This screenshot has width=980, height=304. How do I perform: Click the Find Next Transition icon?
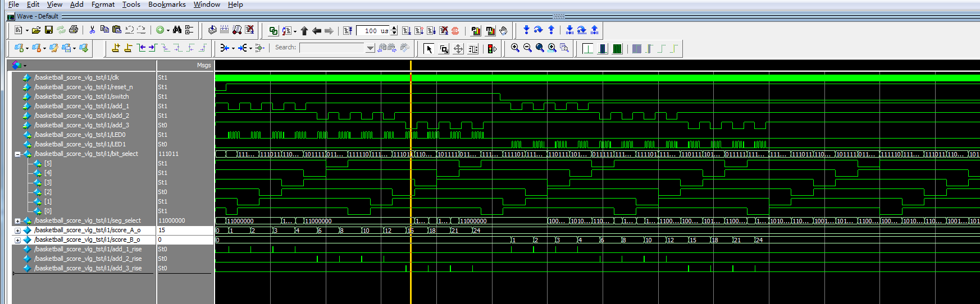153,48
